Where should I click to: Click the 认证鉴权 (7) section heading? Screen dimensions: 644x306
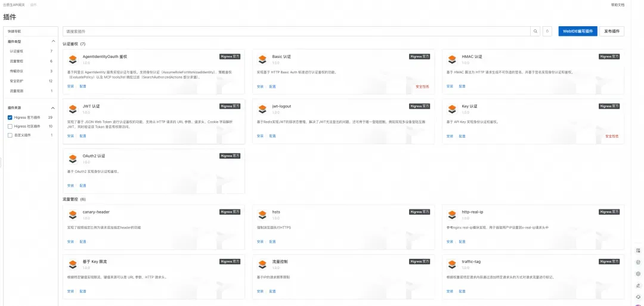click(75, 44)
